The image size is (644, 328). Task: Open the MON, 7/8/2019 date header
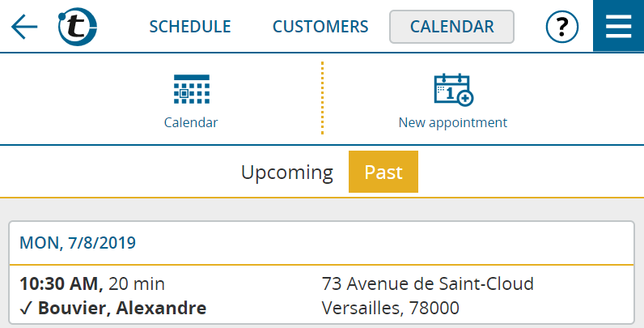pyautogui.click(x=78, y=243)
